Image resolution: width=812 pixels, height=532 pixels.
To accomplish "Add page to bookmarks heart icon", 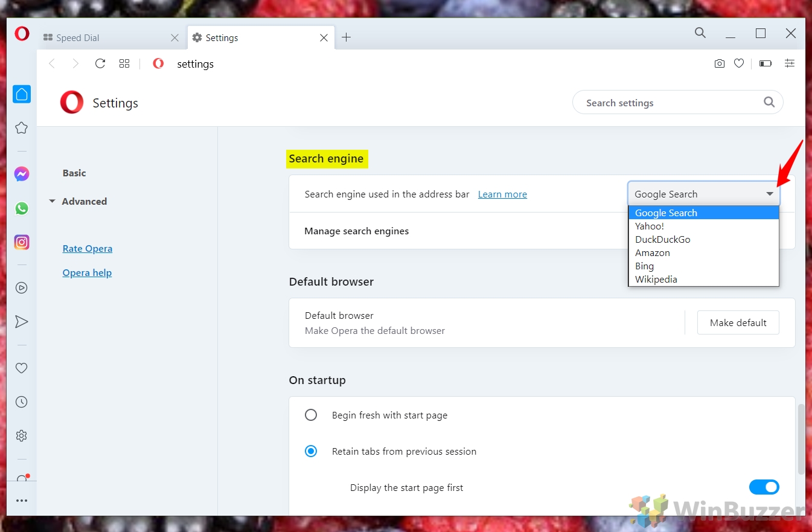I will pos(739,63).
